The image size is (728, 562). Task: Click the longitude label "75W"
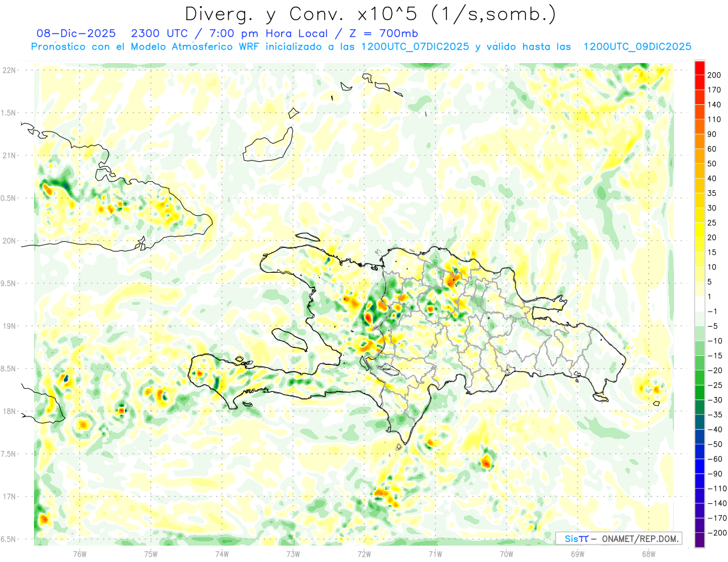pos(150,554)
